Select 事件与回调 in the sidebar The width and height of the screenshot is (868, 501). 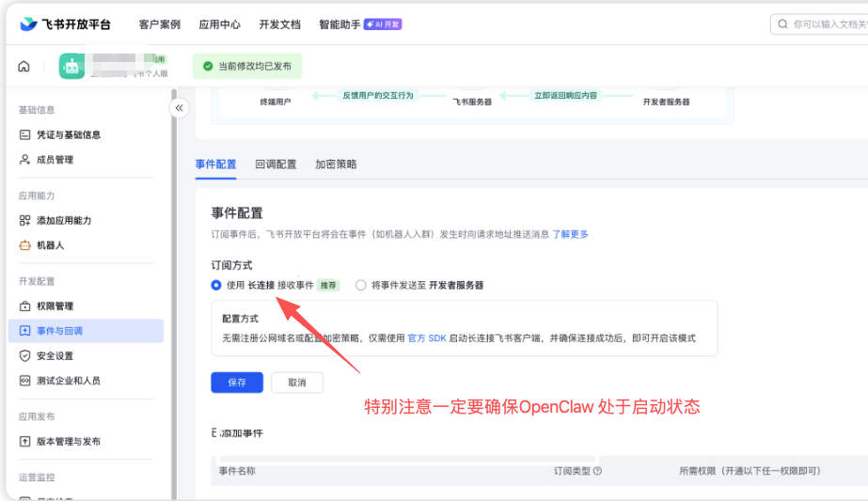(x=86, y=331)
